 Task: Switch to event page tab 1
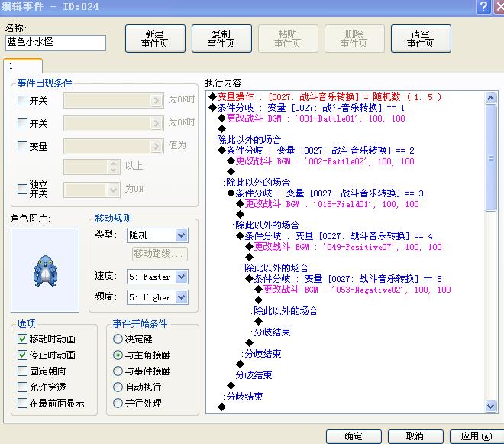click(22, 66)
